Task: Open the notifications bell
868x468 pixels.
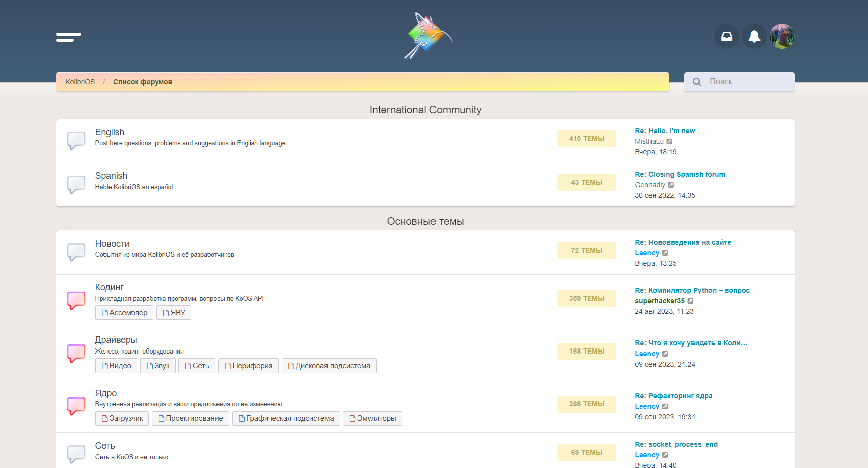Action: click(754, 36)
